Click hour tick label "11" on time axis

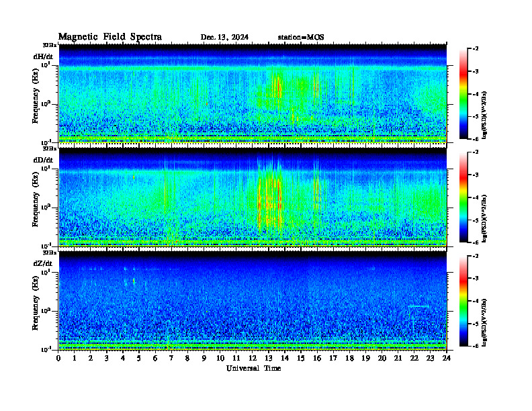tap(236, 358)
